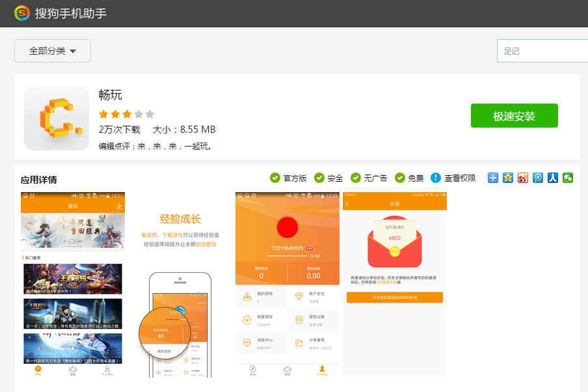588x392 pixels.
Task: Click the 畅玩 app title
Action: coord(111,95)
